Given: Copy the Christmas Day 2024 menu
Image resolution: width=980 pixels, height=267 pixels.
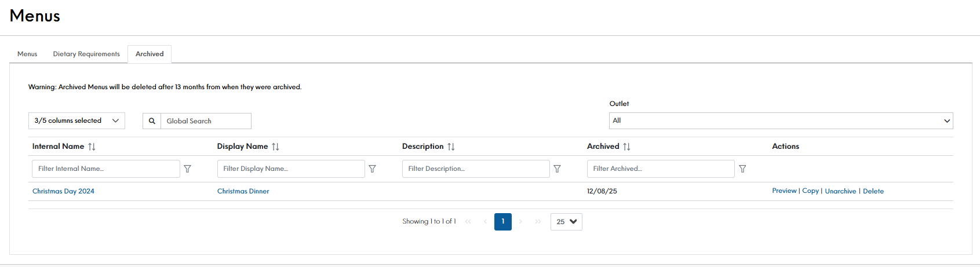Looking at the screenshot, I should click(x=810, y=191).
